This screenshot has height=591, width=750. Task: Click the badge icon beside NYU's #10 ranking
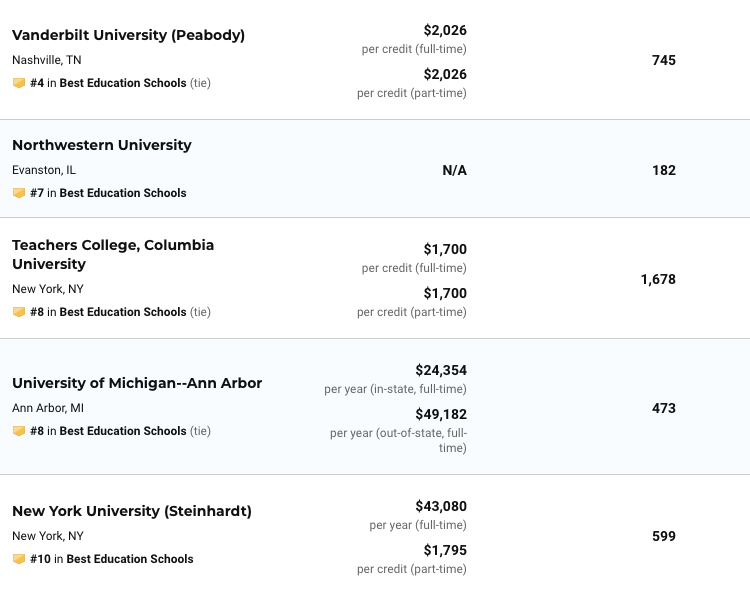click(x=19, y=559)
